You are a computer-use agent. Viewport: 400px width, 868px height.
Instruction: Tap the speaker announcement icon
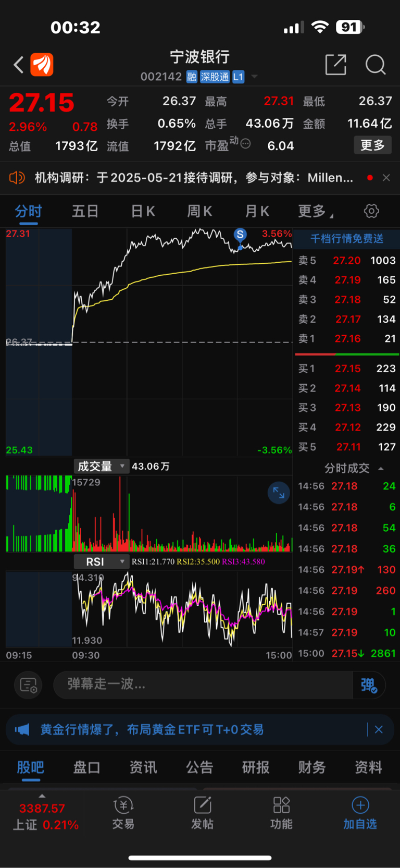tap(17, 178)
